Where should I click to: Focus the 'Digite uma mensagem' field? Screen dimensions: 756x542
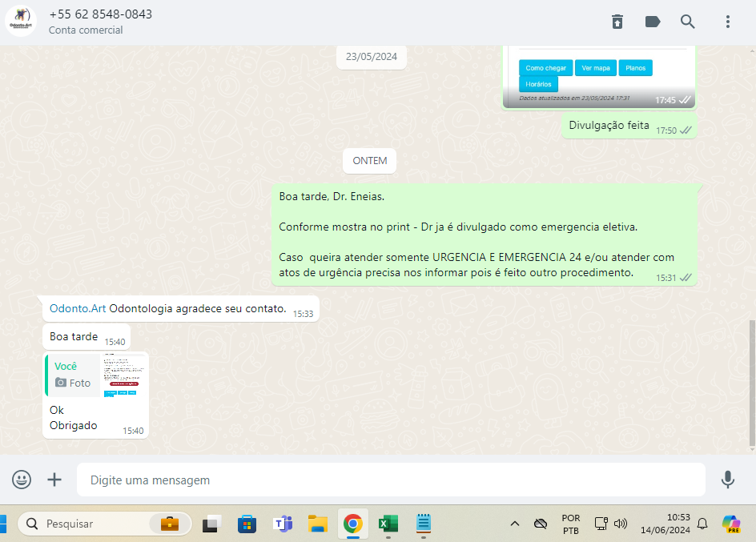(x=391, y=480)
